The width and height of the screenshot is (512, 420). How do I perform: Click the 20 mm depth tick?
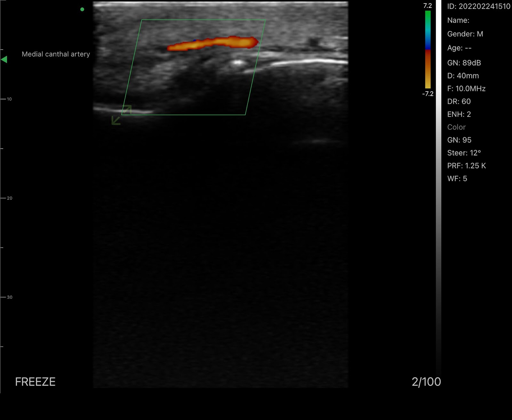[6, 198]
